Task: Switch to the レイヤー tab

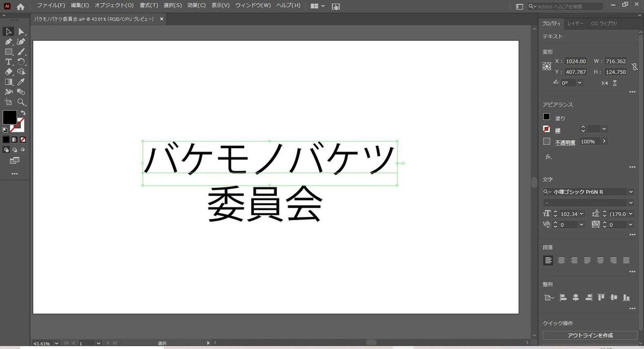Action: click(x=575, y=24)
